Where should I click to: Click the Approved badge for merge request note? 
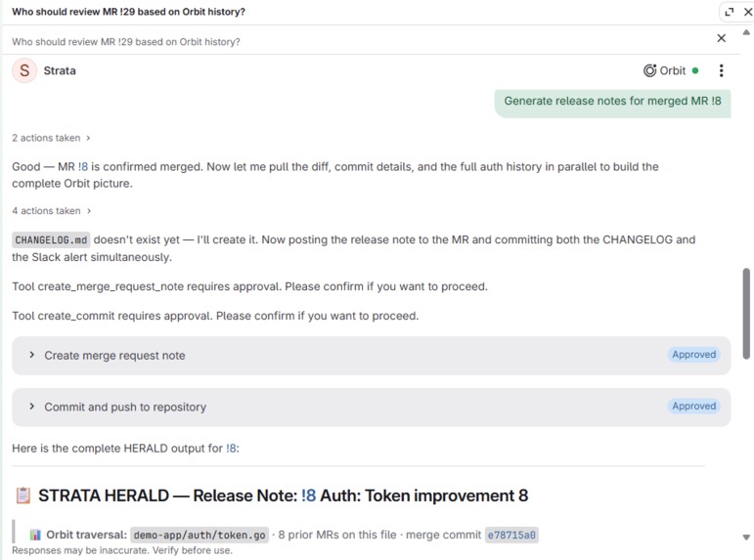(693, 354)
